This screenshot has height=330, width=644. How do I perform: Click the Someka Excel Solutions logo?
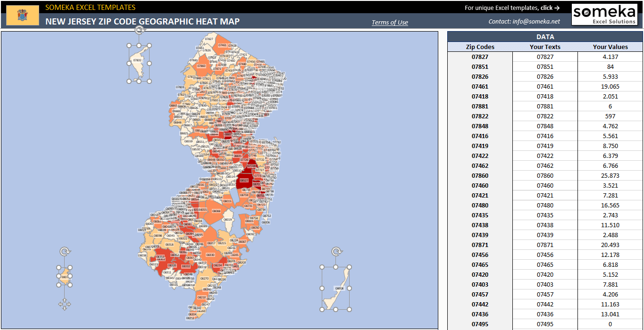tap(604, 15)
